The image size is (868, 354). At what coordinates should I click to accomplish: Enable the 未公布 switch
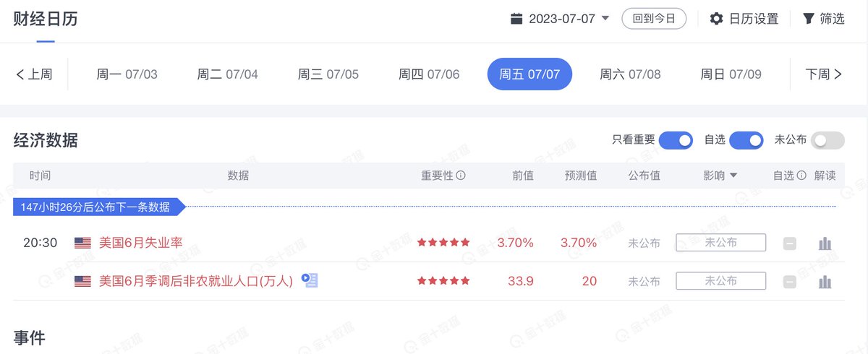827,140
